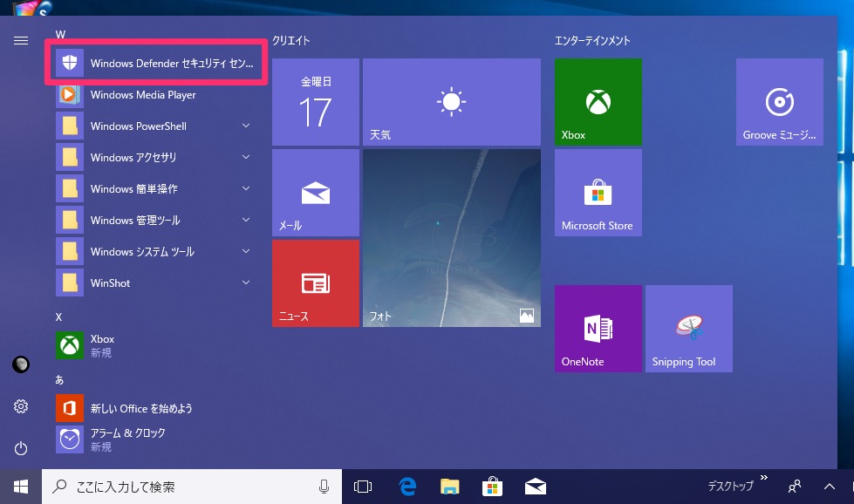Open the calendar tile showing 金曜日 17
854x504 pixels.
coord(316,102)
